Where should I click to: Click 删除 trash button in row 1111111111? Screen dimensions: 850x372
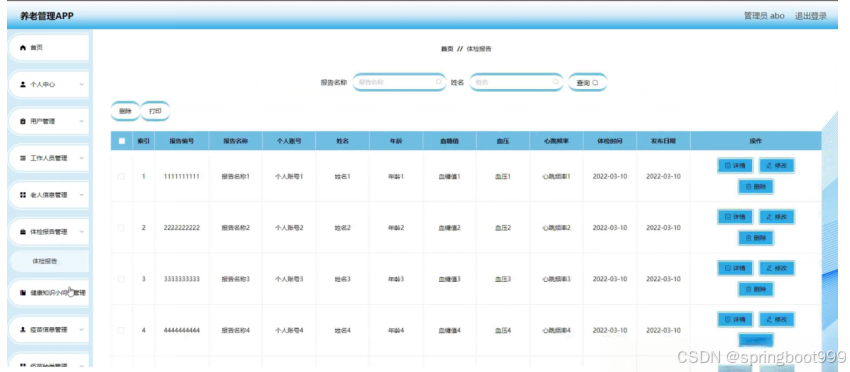[x=756, y=187]
